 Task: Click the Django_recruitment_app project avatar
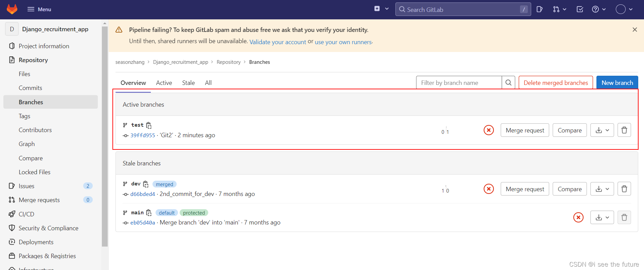point(12,29)
